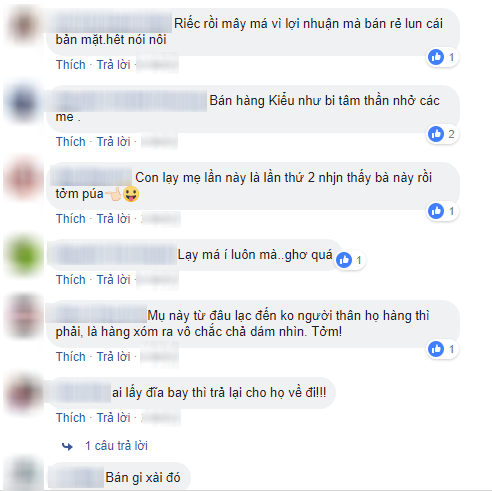Image resolution: width=492 pixels, height=491 pixels.
Task: Click the like icon on 'Mụ này từ đâu' comment
Action: pyautogui.click(x=436, y=349)
